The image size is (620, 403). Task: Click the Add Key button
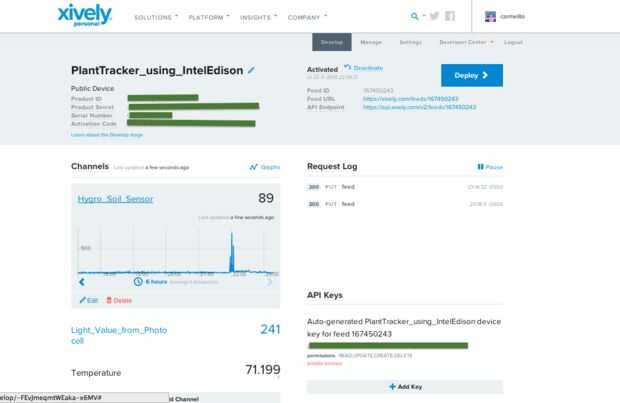tap(405, 387)
